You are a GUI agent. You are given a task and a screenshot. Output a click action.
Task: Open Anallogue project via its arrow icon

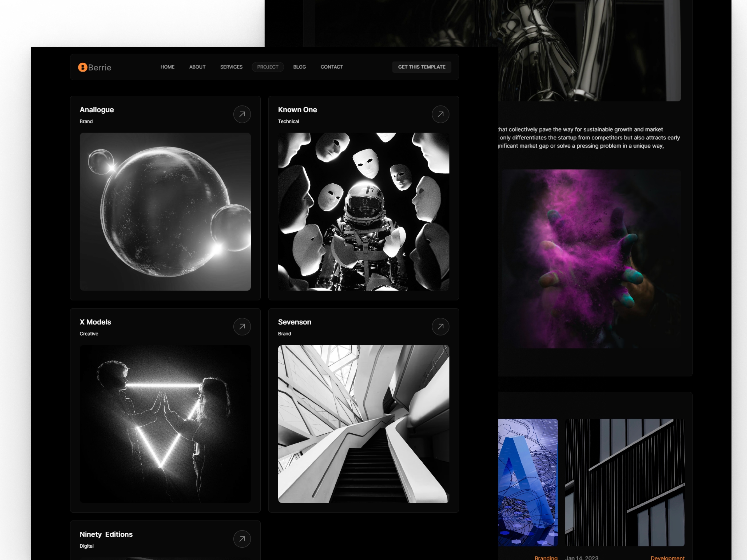pos(242,114)
